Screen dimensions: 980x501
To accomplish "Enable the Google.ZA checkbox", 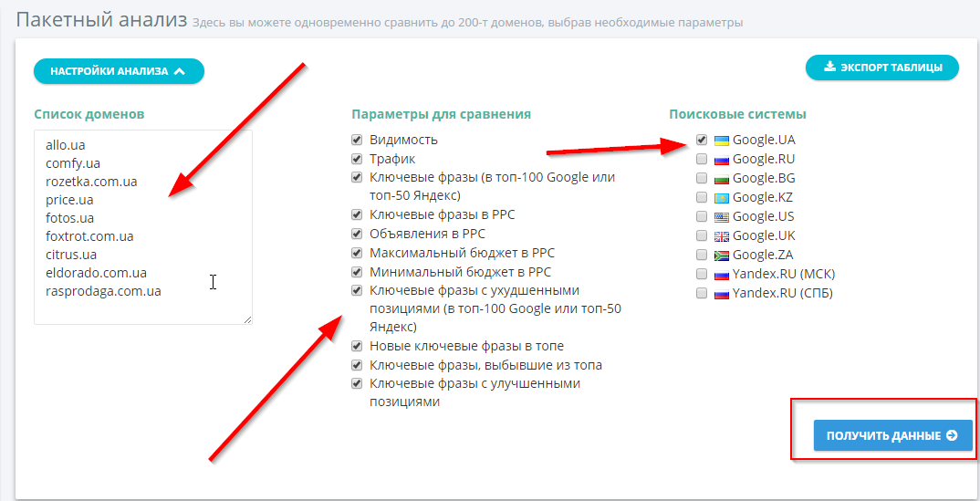I will point(702,255).
